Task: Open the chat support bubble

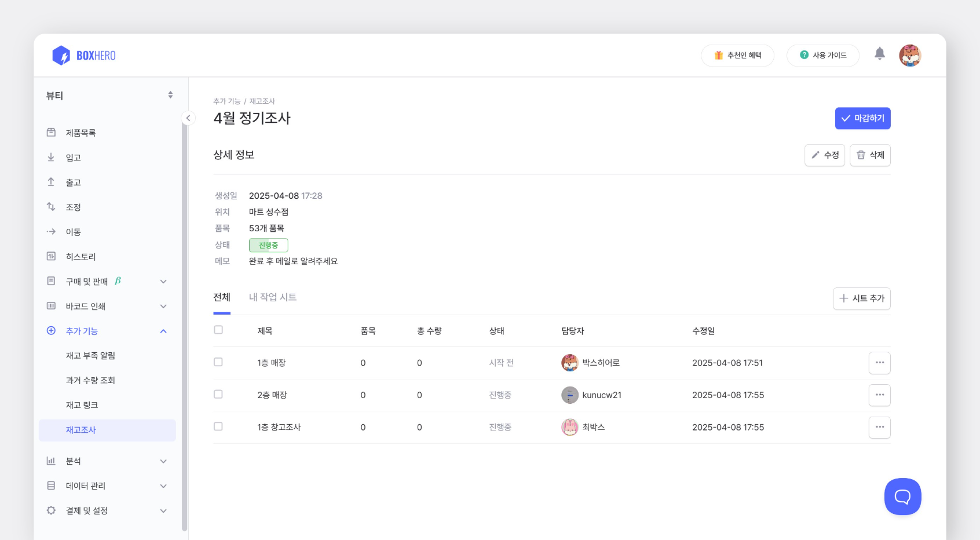Action: (x=902, y=497)
